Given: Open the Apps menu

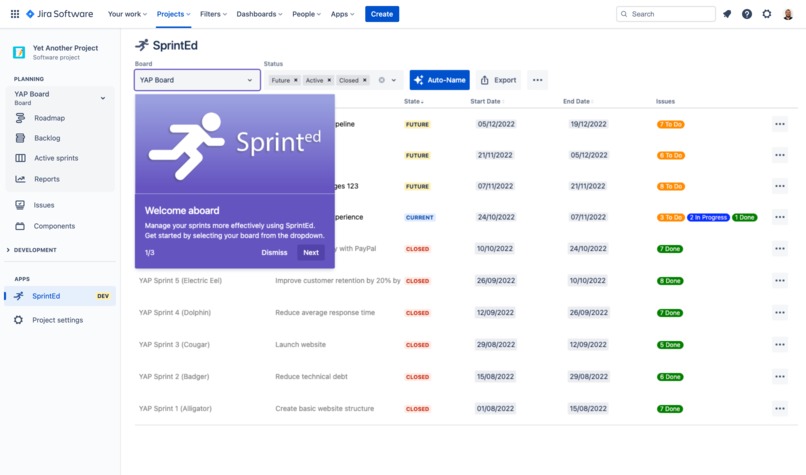Looking at the screenshot, I should (x=342, y=14).
